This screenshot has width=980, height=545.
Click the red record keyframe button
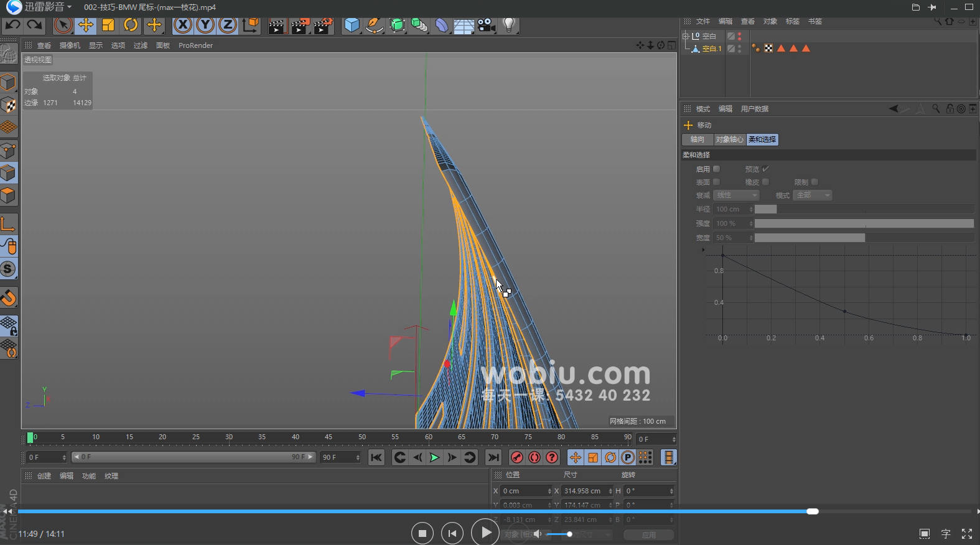pyautogui.click(x=516, y=457)
